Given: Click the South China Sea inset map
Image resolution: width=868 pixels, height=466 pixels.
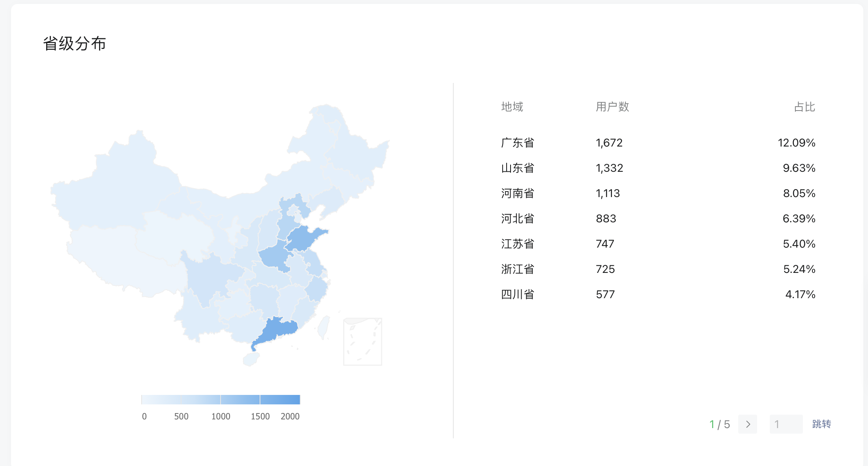Looking at the screenshot, I should pos(363,342).
